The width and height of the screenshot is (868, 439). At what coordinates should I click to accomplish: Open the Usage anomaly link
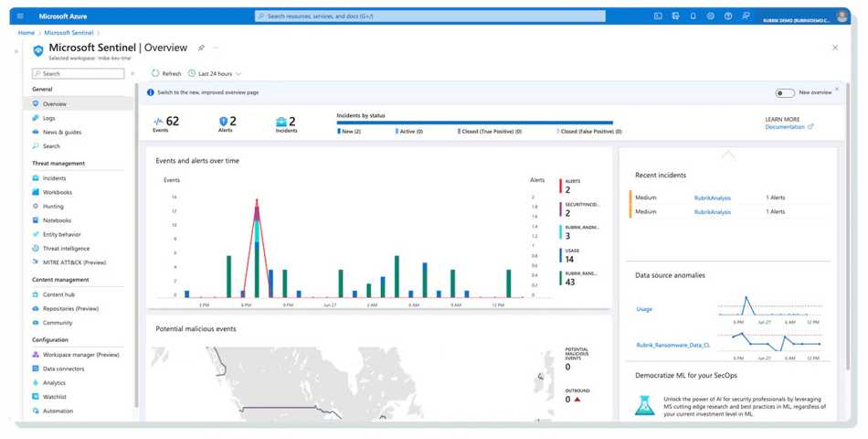[x=644, y=309]
